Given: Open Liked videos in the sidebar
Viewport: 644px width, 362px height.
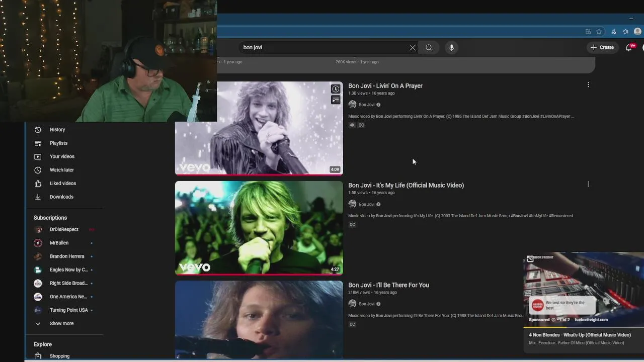Looking at the screenshot, I should click(64, 184).
